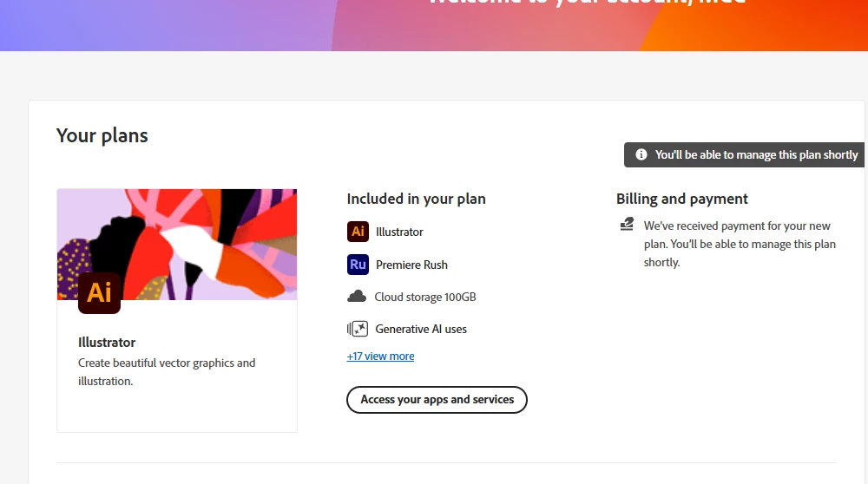Click the 'Billing and payment' heading
868x484 pixels.
point(682,199)
